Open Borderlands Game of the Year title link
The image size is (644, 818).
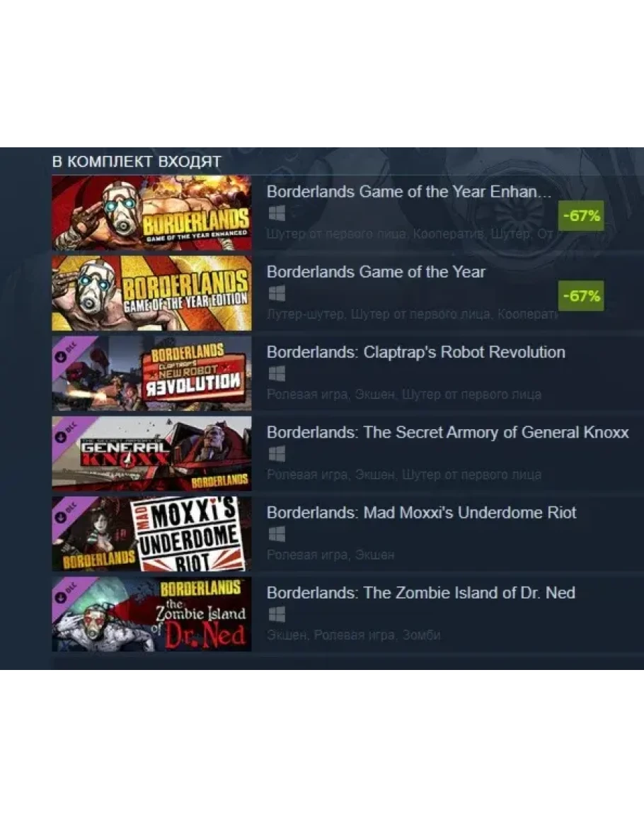tap(376, 272)
